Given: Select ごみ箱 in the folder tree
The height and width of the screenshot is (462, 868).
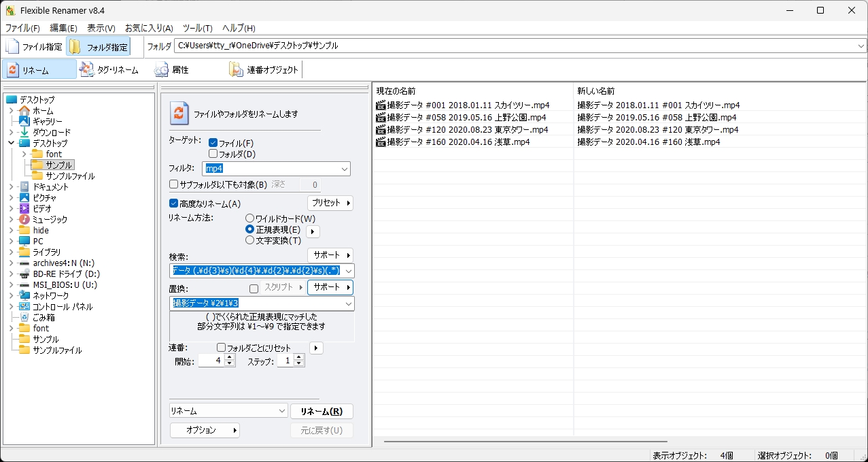Looking at the screenshot, I should coord(44,317).
